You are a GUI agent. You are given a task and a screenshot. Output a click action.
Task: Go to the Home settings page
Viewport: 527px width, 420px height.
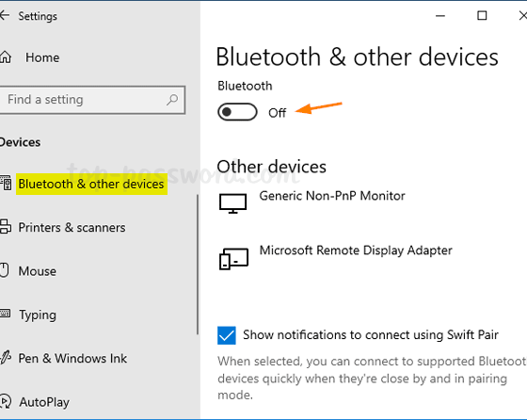coord(42,57)
